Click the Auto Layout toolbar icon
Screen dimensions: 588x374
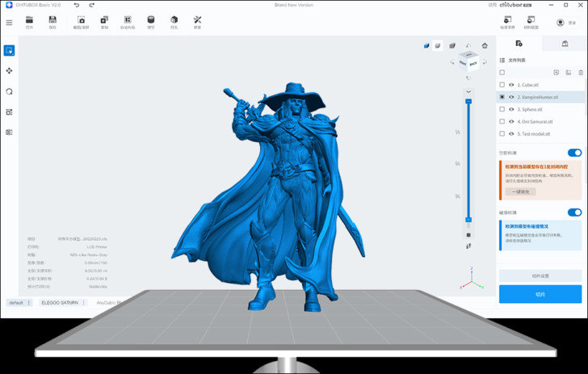(x=128, y=20)
